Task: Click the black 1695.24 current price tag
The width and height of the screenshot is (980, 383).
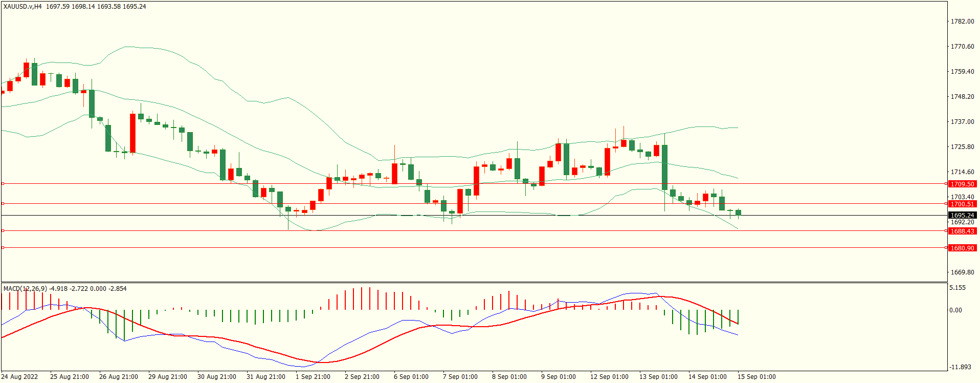Action: 962,215
